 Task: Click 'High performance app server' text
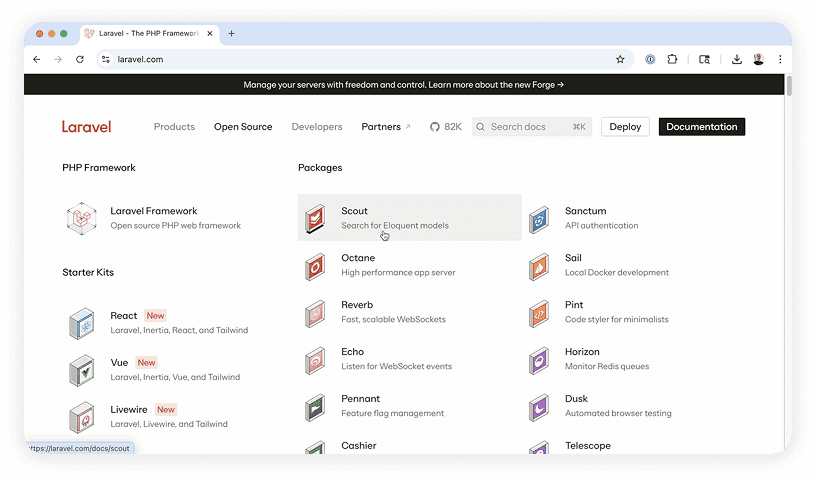click(398, 272)
